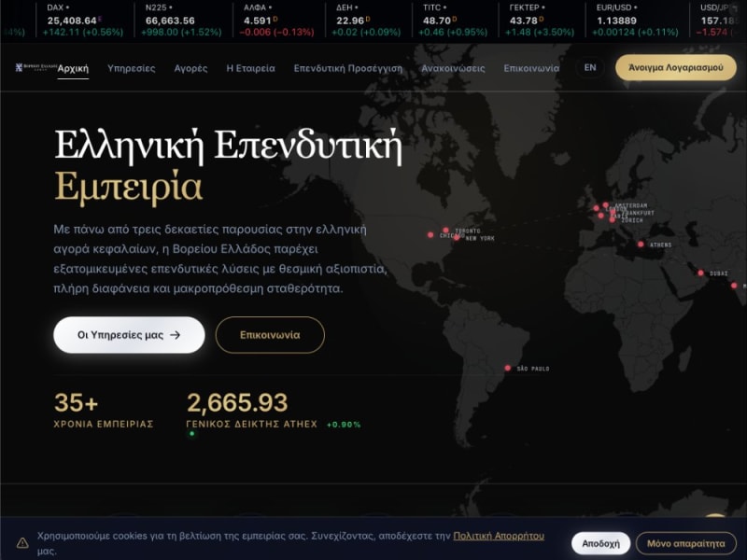Click the Άνοιγμα Λογαριασμού button
Image resolution: width=747 pixels, height=560 pixels.
click(675, 67)
